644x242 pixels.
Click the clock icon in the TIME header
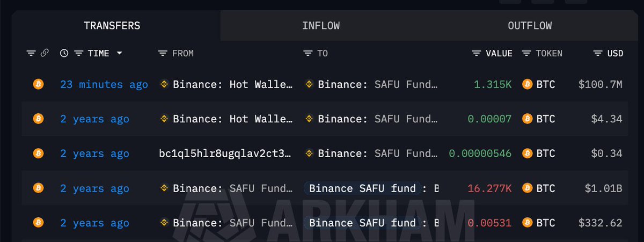point(64,53)
